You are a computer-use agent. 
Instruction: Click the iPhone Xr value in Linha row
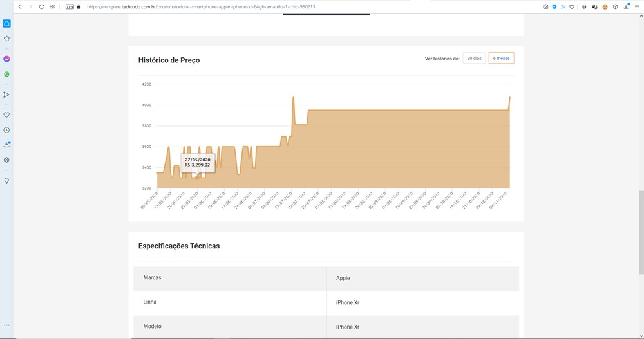click(x=348, y=302)
